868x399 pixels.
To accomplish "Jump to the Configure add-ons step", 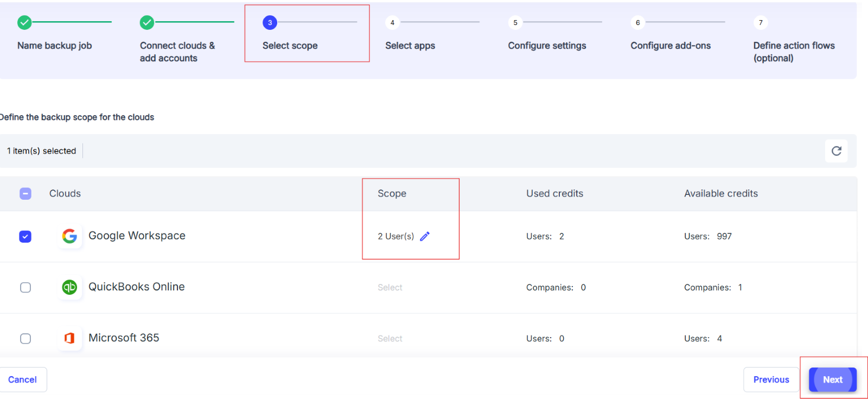I will point(671,46).
